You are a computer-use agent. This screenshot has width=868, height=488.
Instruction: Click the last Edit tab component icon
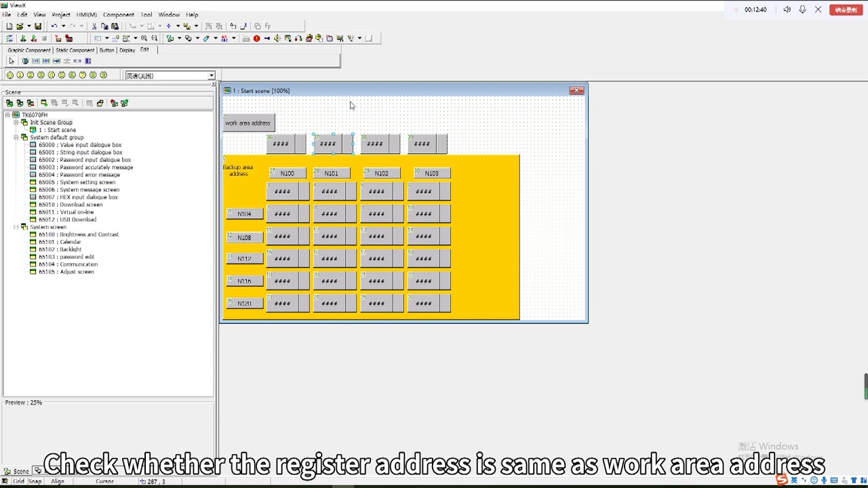(x=88, y=61)
